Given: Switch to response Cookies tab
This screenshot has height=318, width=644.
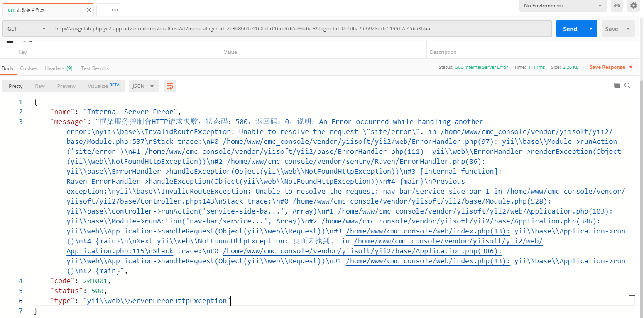Looking at the screenshot, I should 29,68.
